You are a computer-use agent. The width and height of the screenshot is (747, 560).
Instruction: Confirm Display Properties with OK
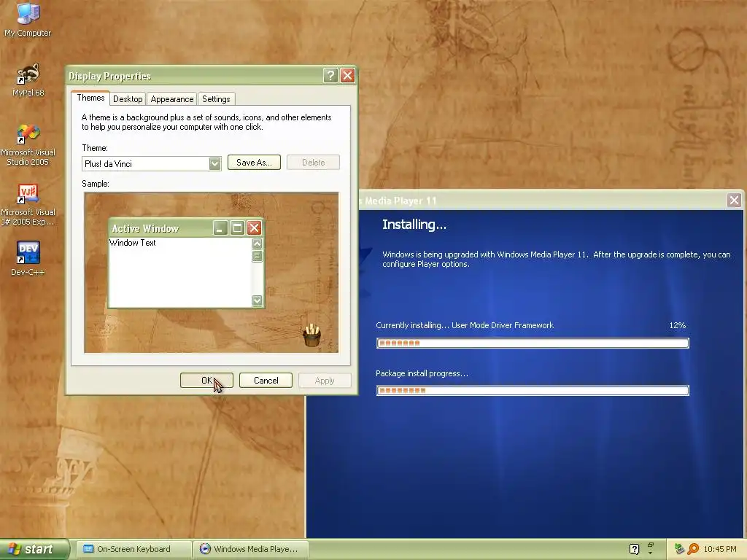[x=206, y=380]
